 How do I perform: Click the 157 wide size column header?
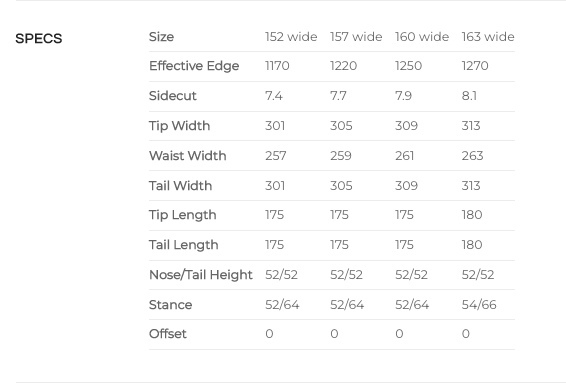click(356, 36)
